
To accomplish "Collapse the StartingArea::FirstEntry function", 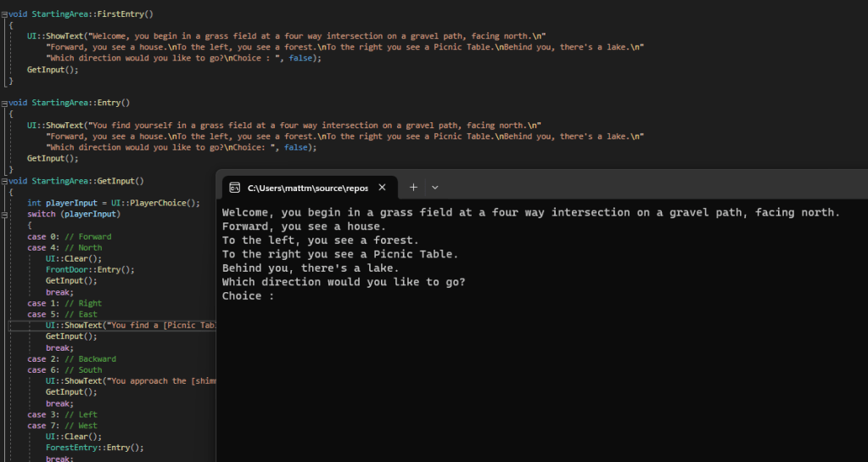I will (x=4, y=14).
